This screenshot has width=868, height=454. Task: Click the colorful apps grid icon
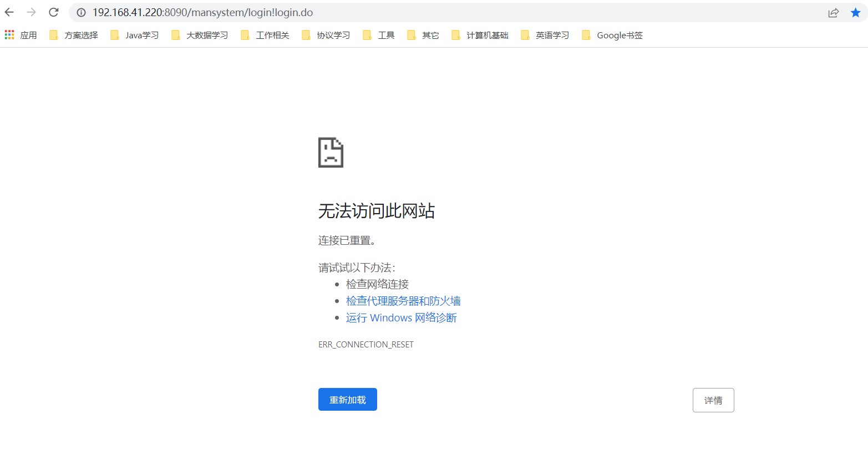[9, 34]
